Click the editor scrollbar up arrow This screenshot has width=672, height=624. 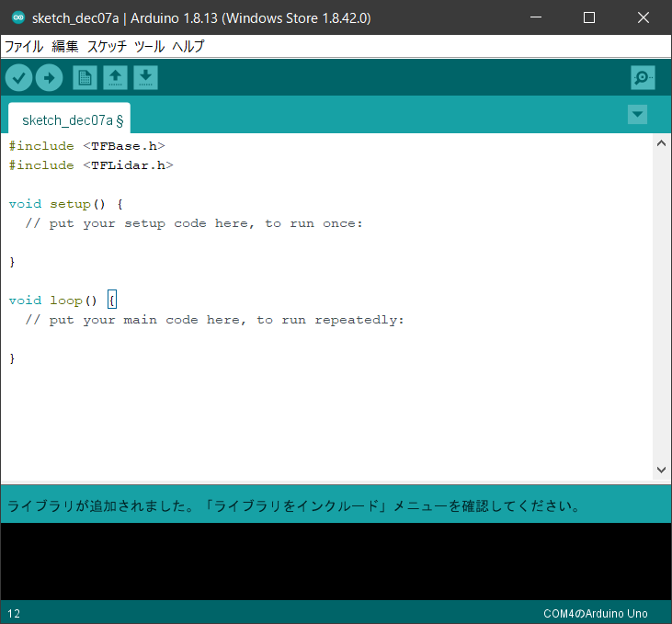661,143
